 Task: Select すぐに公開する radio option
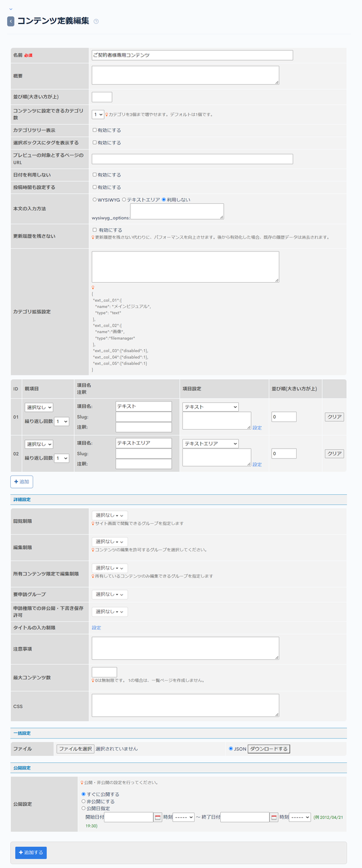pos(84,794)
